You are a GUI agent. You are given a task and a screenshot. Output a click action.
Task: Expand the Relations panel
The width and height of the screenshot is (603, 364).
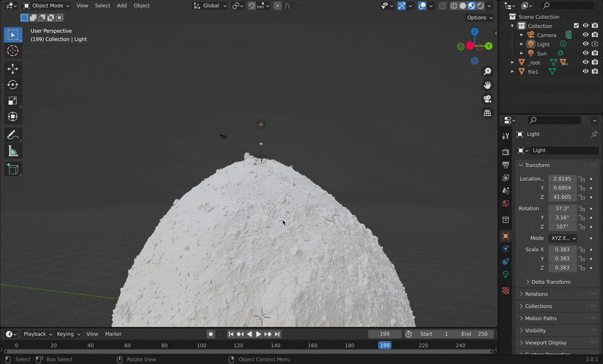point(536,294)
